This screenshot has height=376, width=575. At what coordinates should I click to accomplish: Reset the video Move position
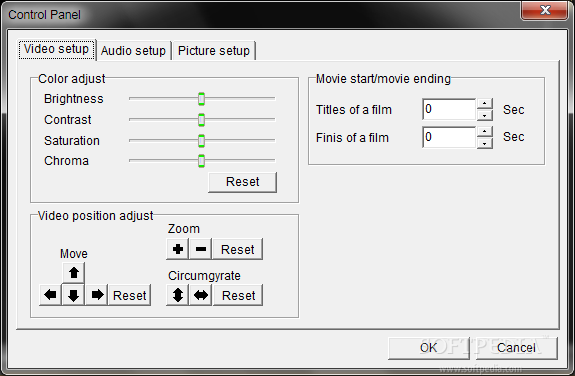[x=129, y=295]
